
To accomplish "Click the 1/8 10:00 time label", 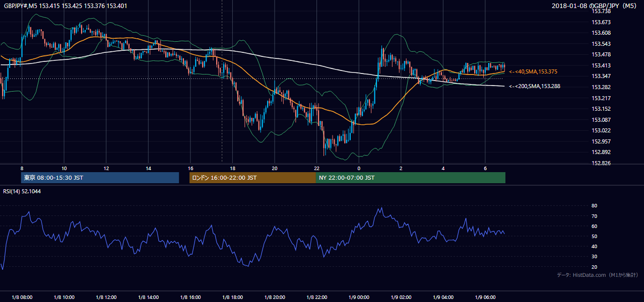I will tap(64, 297).
